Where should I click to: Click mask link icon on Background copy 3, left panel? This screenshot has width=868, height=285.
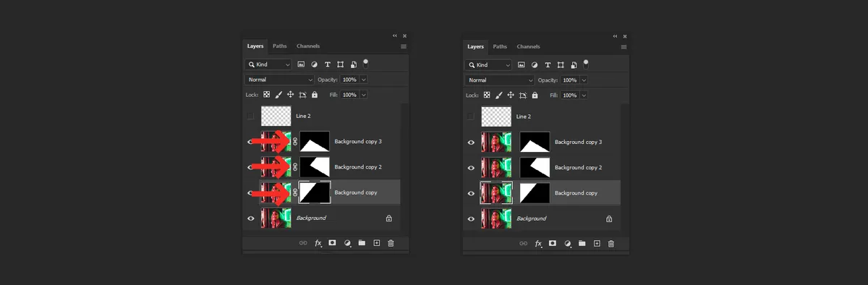pyautogui.click(x=295, y=142)
